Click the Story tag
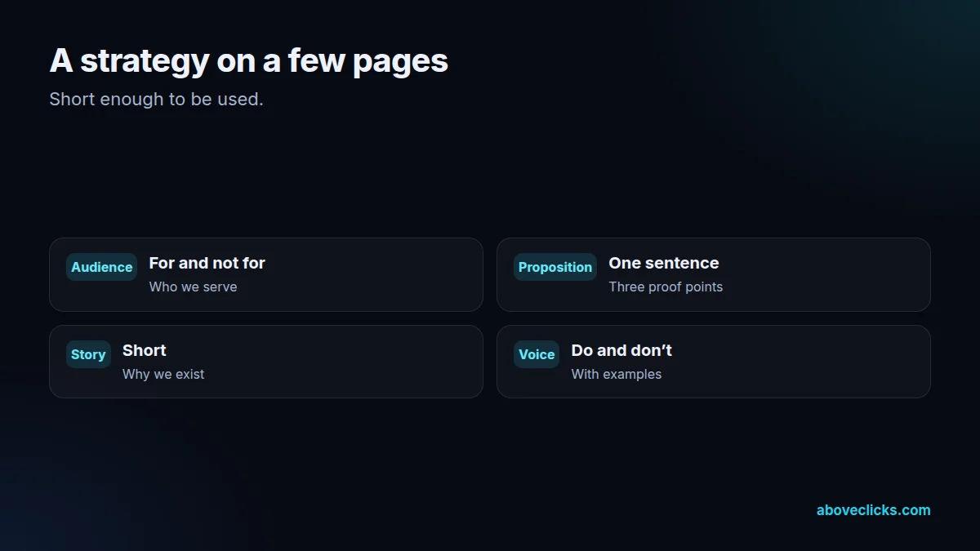This screenshot has width=980, height=551. click(x=88, y=354)
